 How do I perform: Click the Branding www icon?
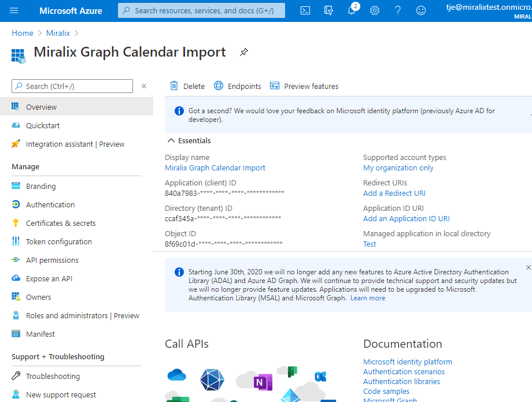coord(16,186)
